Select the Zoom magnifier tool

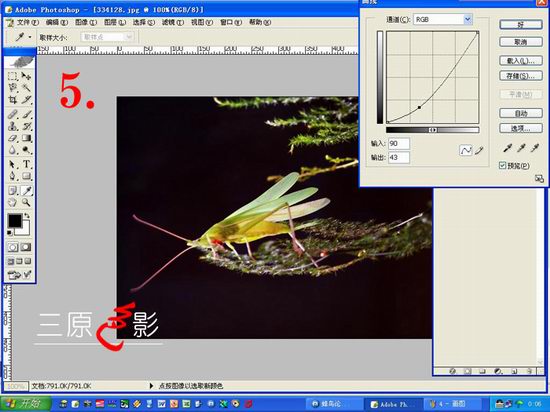[x=26, y=202]
